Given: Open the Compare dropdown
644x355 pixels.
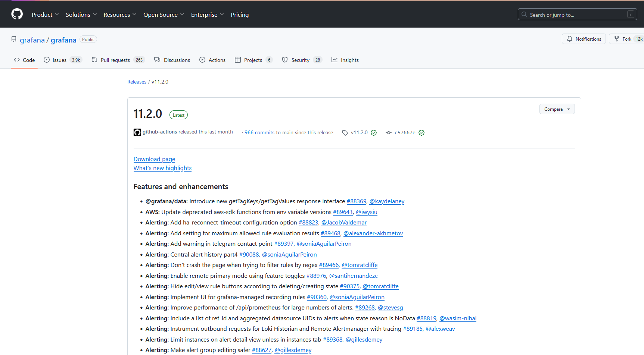Looking at the screenshot, I should pyautogui.click(x=557, y=109).
